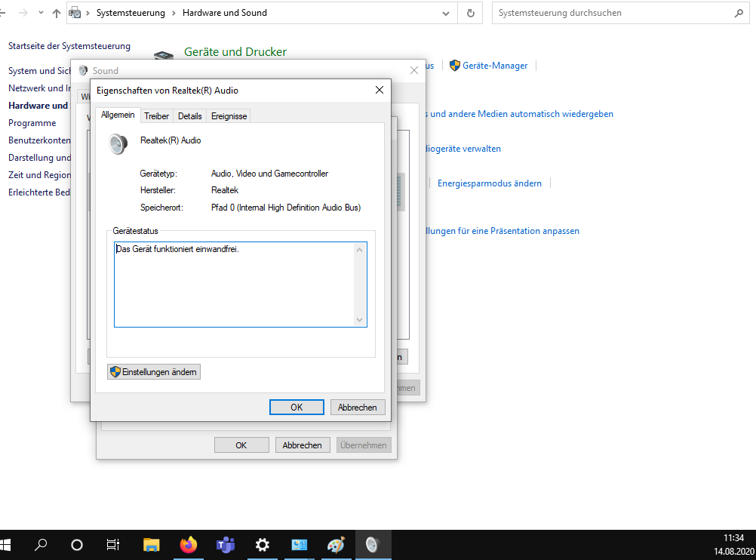Close the Realtek Audio properties dialog
Screen dimensions: 756x560
click(380, 91)
